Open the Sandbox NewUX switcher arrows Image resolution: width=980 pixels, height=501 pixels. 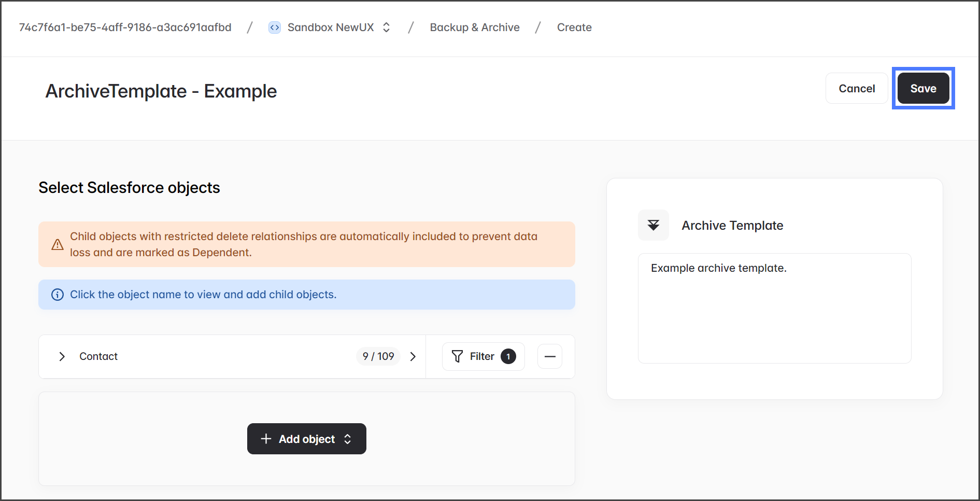click(x=386, y=27)
